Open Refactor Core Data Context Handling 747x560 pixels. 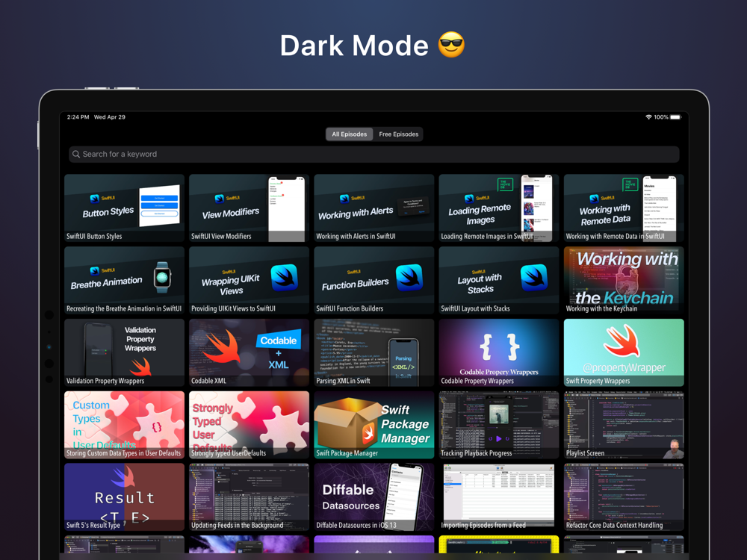pyautogui.click(x=624, y=497)
